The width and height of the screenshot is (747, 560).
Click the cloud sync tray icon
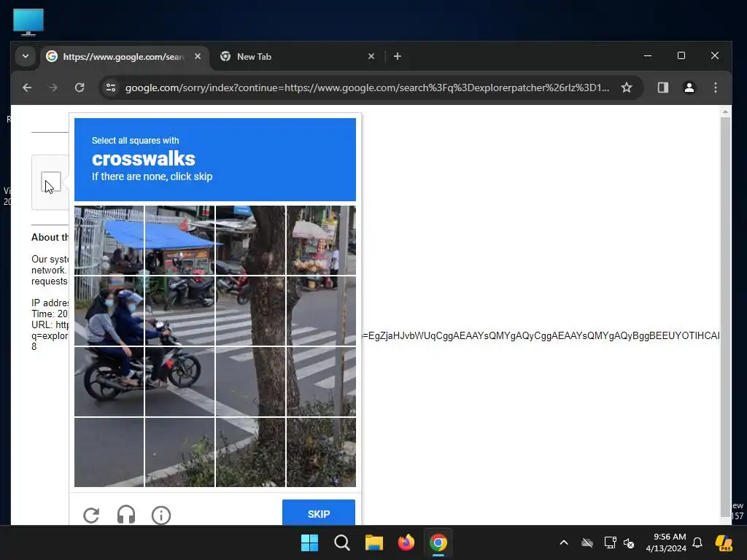(x=587, y=542)
